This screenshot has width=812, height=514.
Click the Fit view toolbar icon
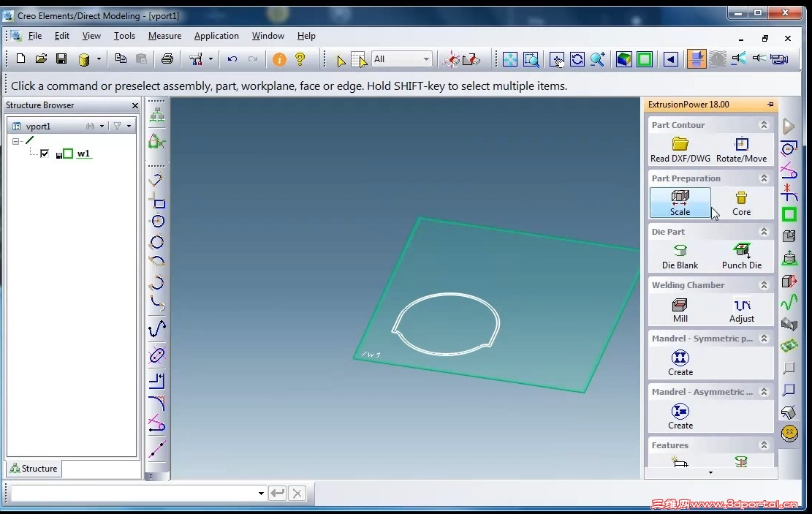click(510, 59)
